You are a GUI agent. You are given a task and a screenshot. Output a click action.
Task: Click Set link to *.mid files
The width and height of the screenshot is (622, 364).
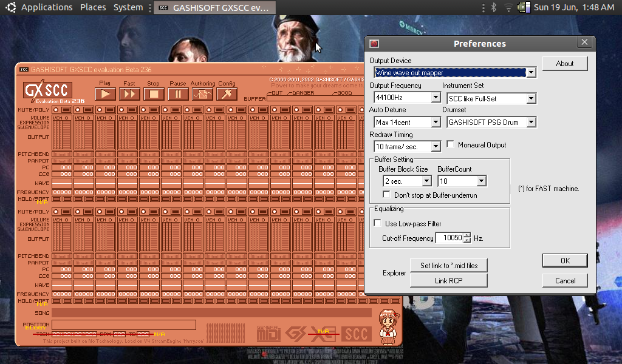pos(448,266)
